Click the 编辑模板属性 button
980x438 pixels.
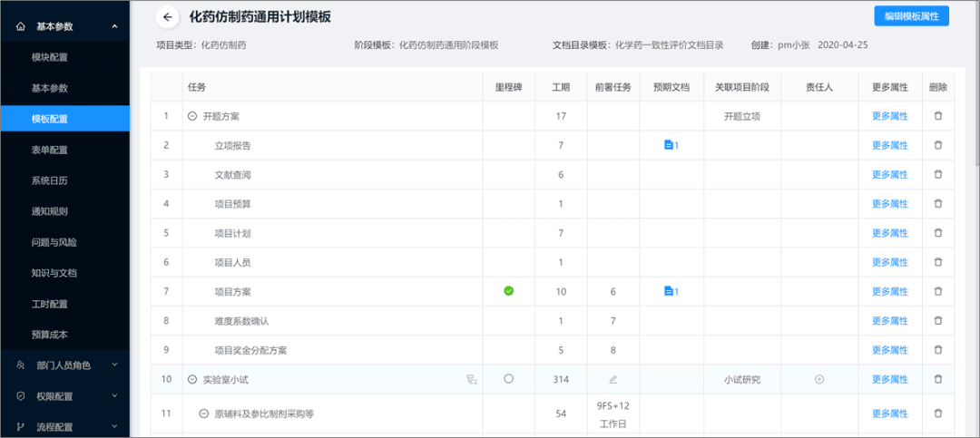[x=912, y=17]
